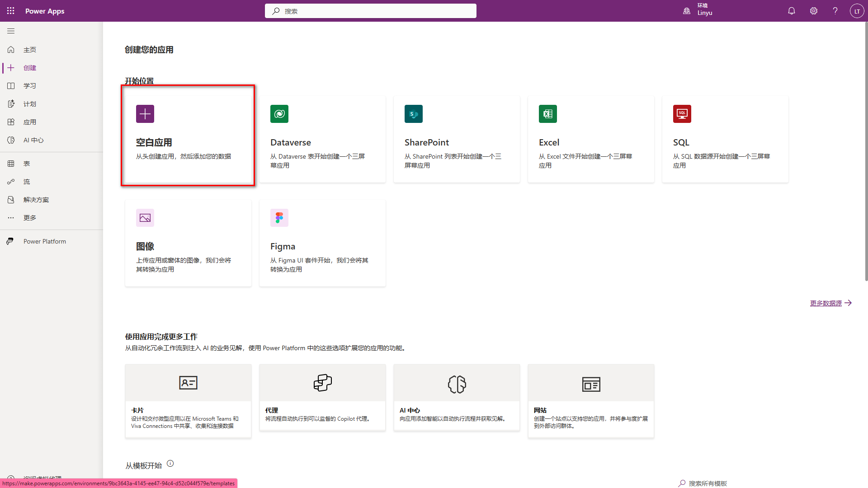This screenshot has height=488, width=868.
Task: Open settings gear icon in header
Action: 813,11
